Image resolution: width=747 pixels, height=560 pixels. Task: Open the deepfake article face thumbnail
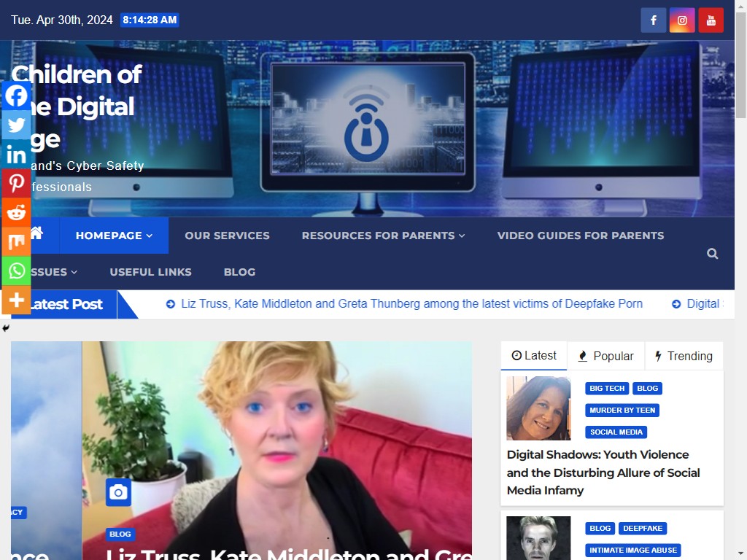[x=538, y=538]
